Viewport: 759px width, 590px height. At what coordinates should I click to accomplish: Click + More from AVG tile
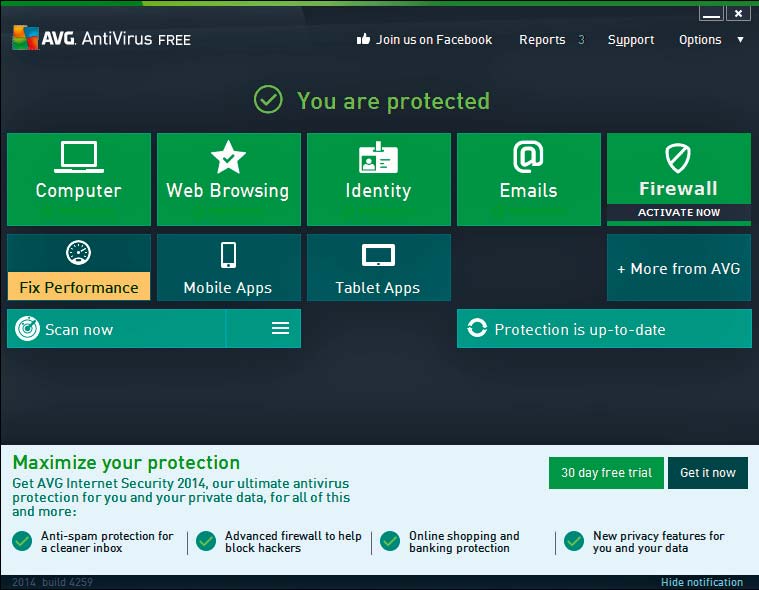(679, 268)
